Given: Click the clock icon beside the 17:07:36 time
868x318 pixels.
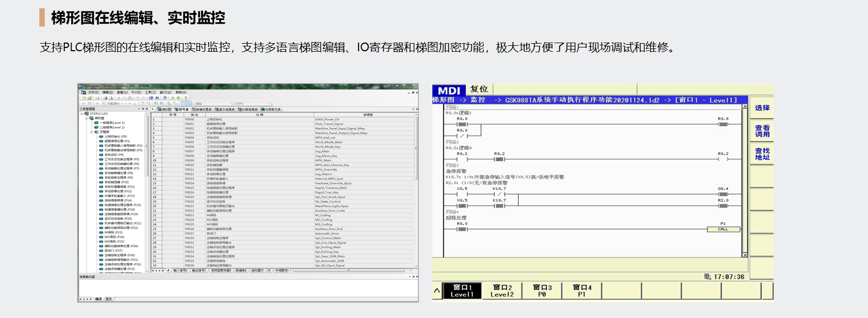Looking at the screenshot, I should coord(707,276).
